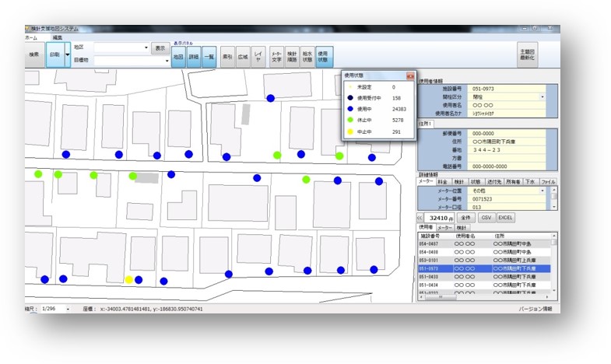Click the 中止中 yellow legend dot
Screen dimensions: 611x364
[350, 131]
